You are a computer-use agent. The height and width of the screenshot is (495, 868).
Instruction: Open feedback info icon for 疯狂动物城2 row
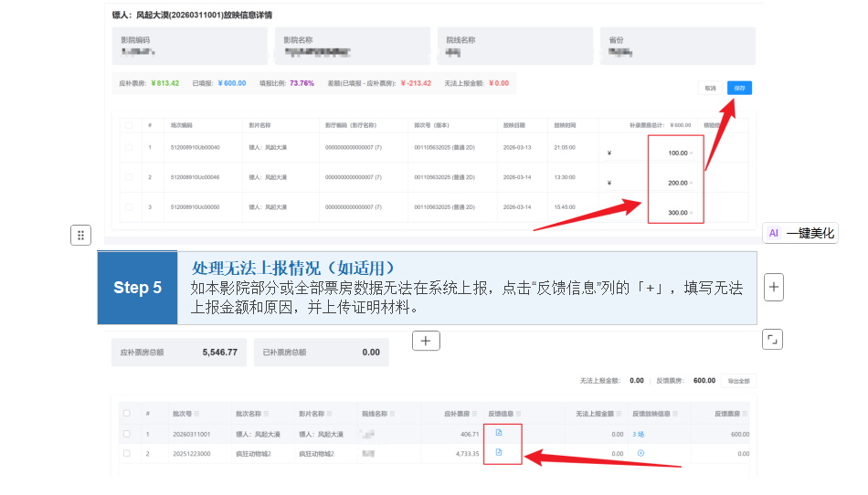click(499, 452)
